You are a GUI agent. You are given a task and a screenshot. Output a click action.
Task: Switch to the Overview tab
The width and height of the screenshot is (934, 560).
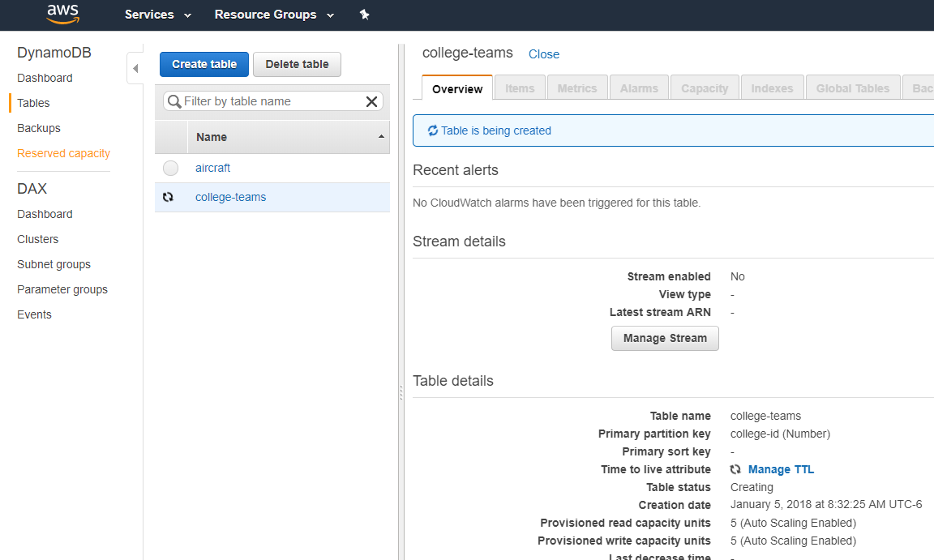coord(457,88)
